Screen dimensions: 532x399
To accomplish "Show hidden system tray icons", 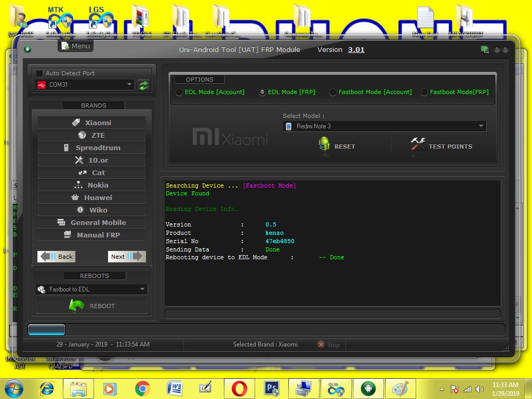I will 442,389.
